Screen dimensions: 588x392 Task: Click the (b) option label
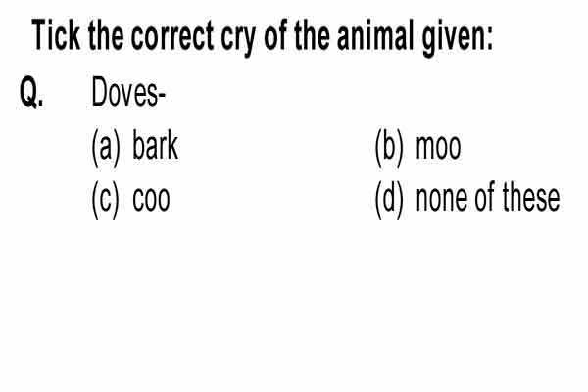pyautogui.click(x=390, y=148)
